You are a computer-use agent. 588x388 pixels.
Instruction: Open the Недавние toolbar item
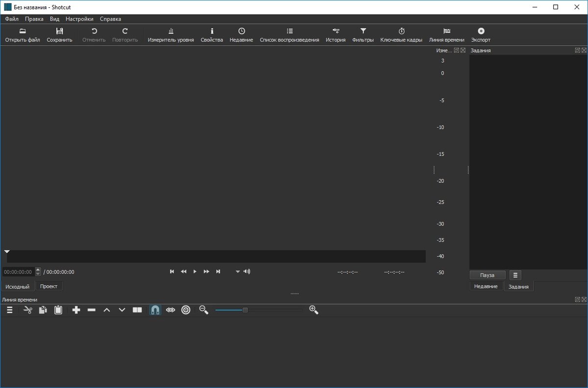242,35
